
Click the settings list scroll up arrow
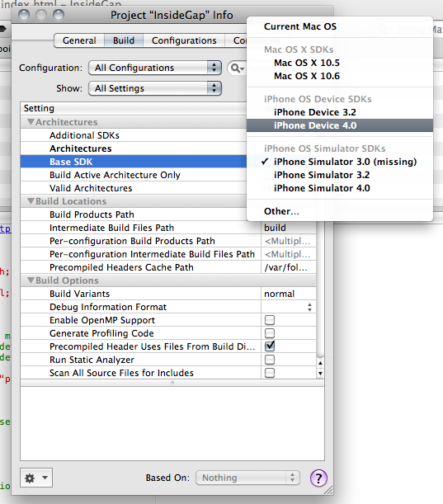pos(320,363)
